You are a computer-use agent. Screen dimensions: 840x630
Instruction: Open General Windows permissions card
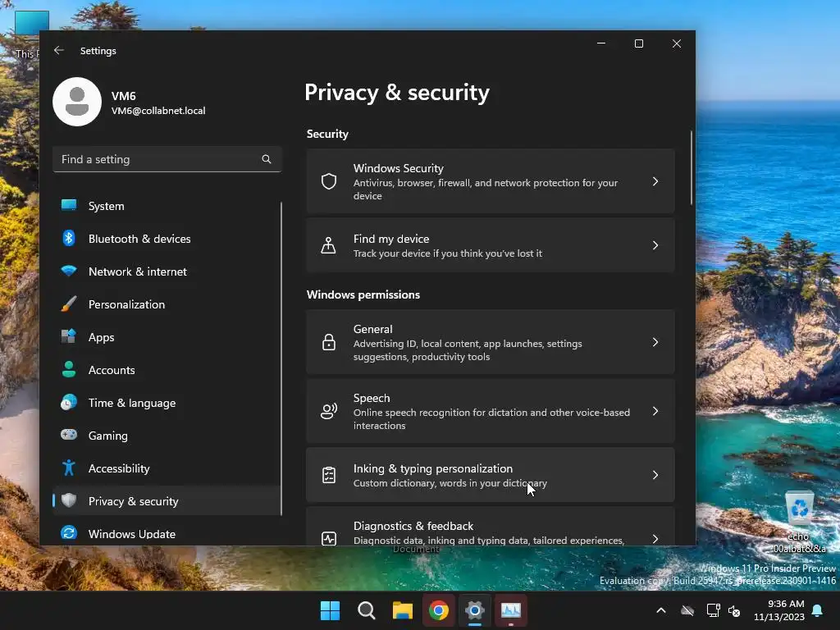tap(491, 342)
